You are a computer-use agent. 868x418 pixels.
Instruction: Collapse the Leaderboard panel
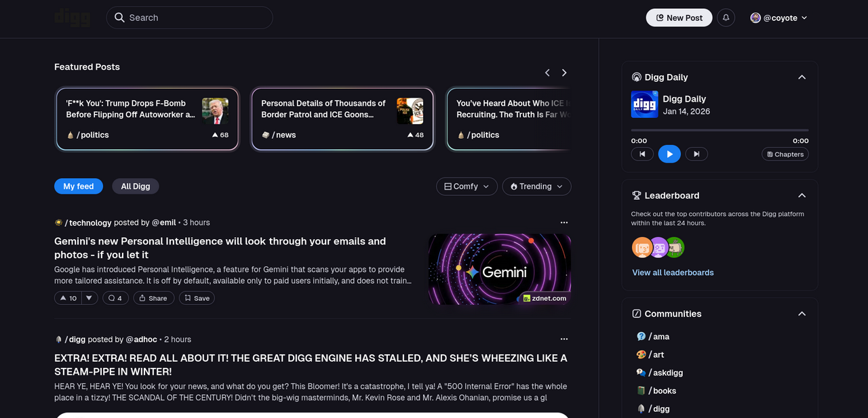pos(802,196)
